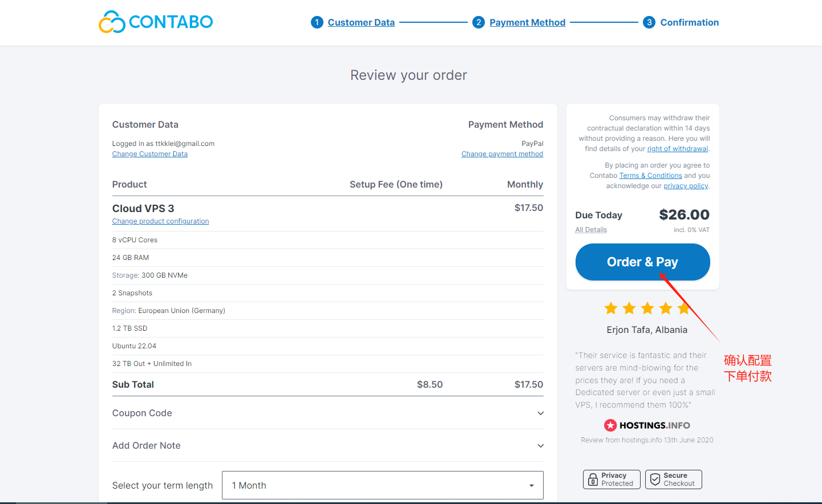Click the Review from hostings.info date text
This screenshot has height=504, width=822.
[x=647, y=440]
